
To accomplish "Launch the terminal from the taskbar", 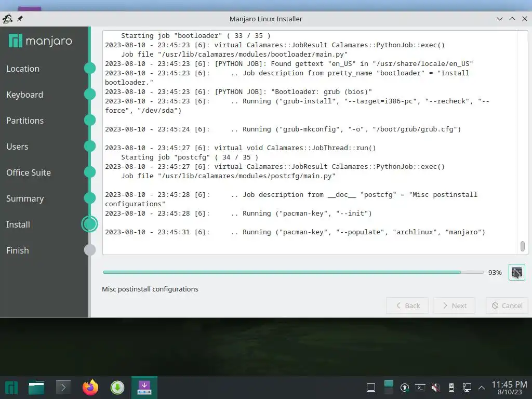I will point(63,388).
